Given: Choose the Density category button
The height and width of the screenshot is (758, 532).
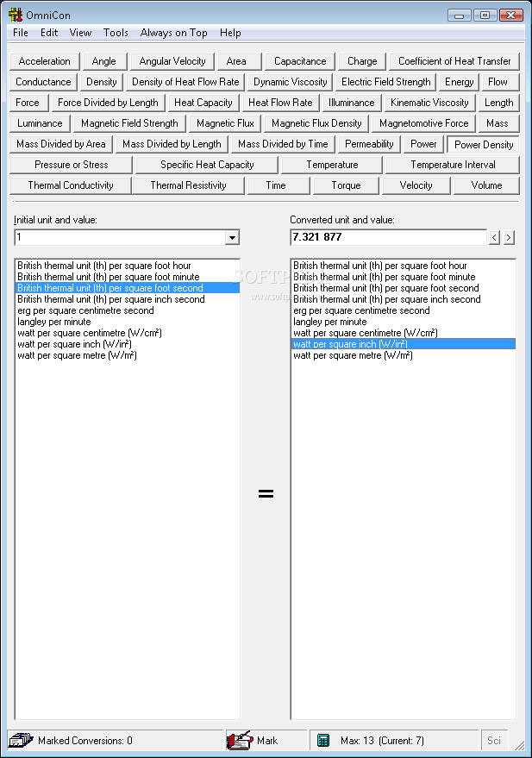Looking at the screenshot, I should (102, 82).
